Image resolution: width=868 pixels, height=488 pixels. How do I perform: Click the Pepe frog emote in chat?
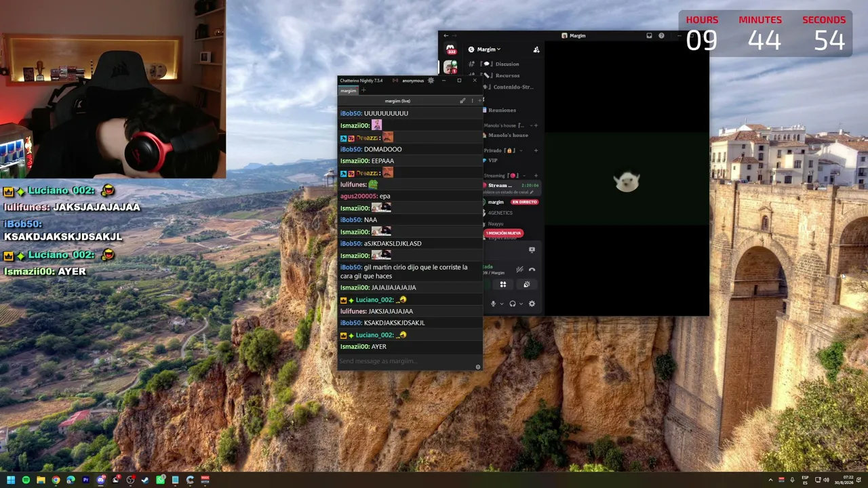[373, 184]
